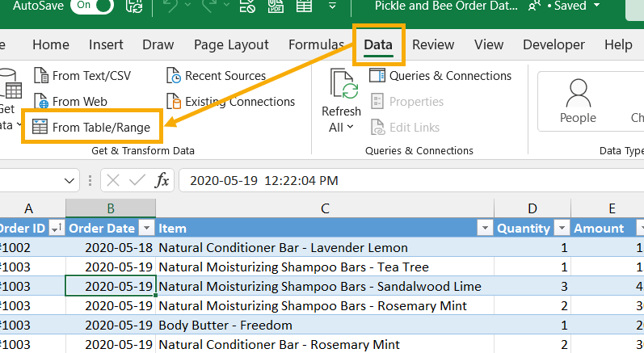
Task: Open the Page Layout tab
Action: [231, 44]
